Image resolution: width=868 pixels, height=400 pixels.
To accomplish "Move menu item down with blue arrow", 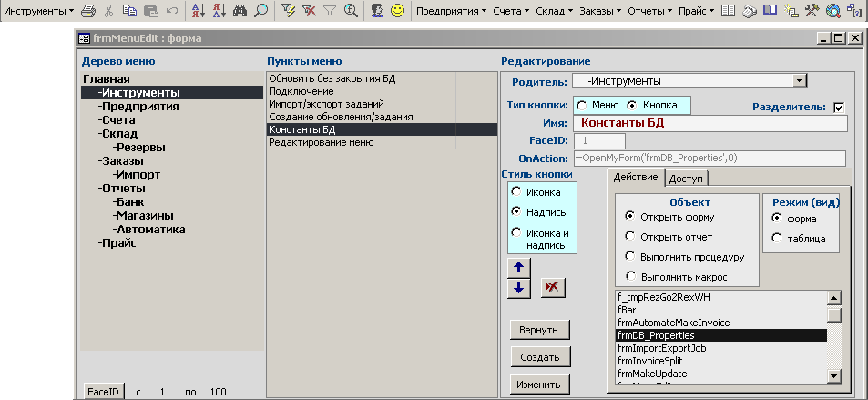I will pyautogui.click(x=518, y=288).
